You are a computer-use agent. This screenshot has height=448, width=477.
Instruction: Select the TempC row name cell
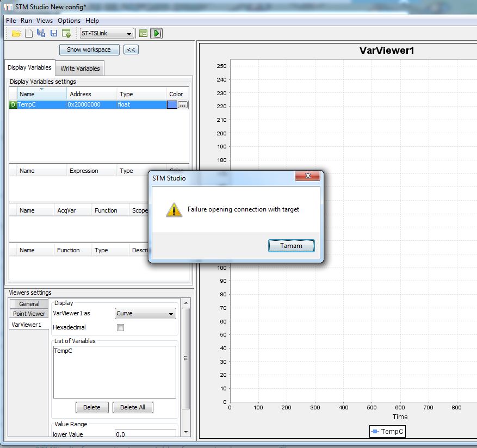42,104
